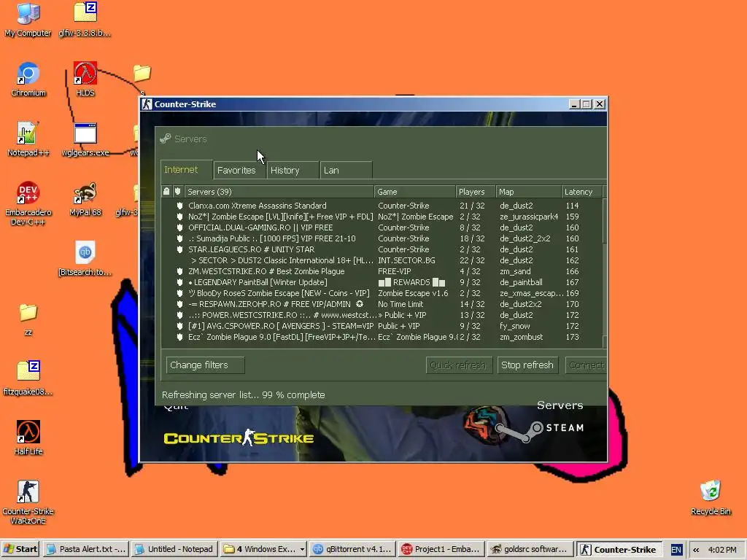Sort servers by the VAC shield column
The image size is (747, 560).
coord(178,192)
